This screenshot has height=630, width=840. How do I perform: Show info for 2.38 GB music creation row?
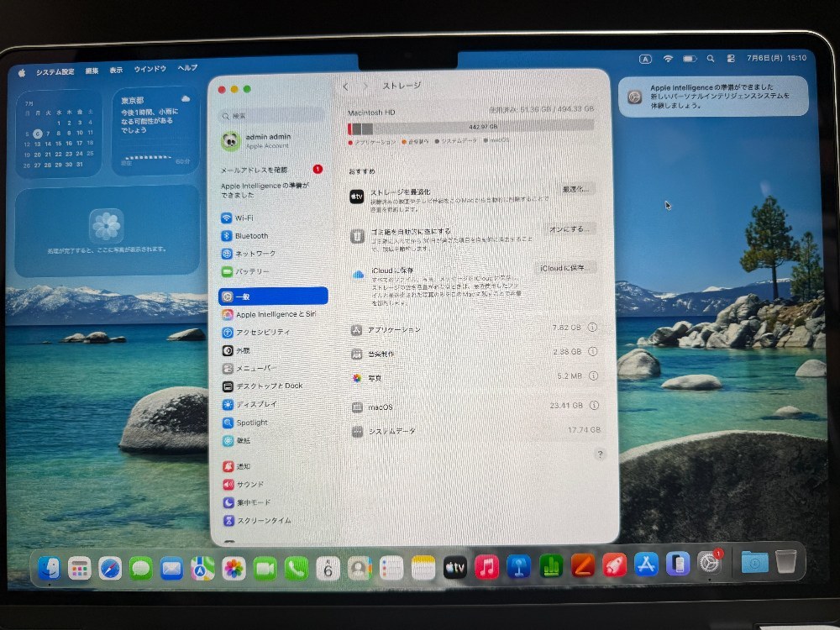coord(593,351)
